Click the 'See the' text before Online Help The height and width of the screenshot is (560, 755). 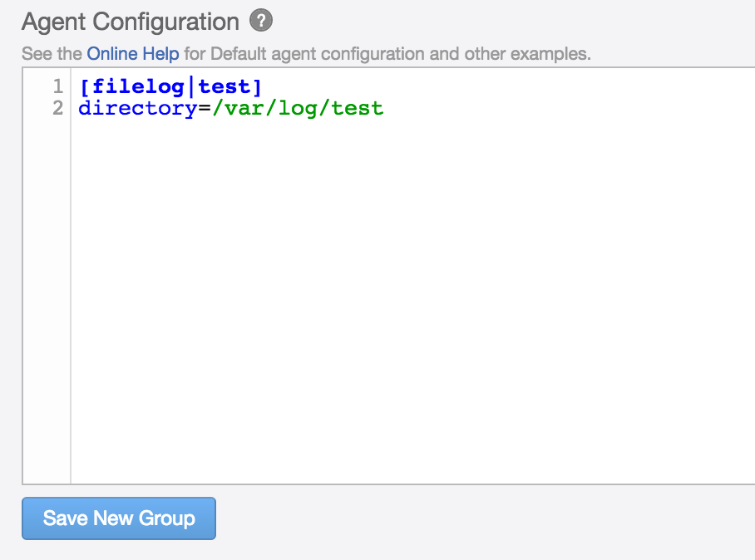tap(52, 54)
